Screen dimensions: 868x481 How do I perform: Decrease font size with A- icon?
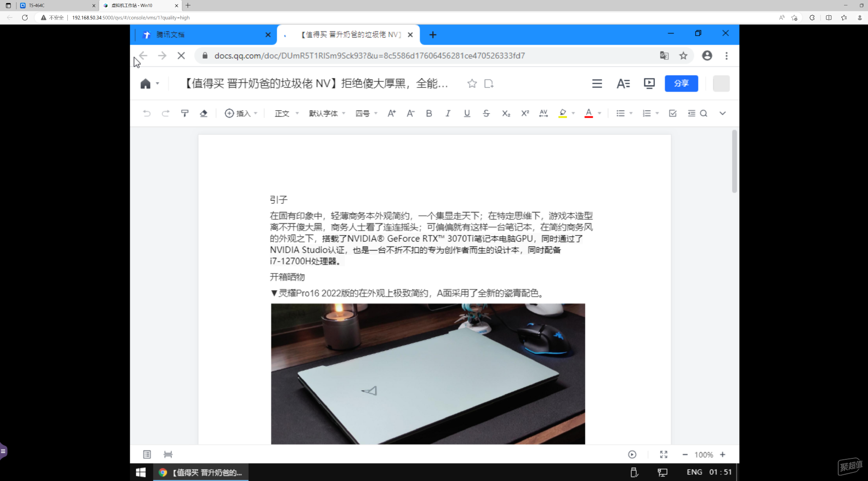tap(410, 113)
